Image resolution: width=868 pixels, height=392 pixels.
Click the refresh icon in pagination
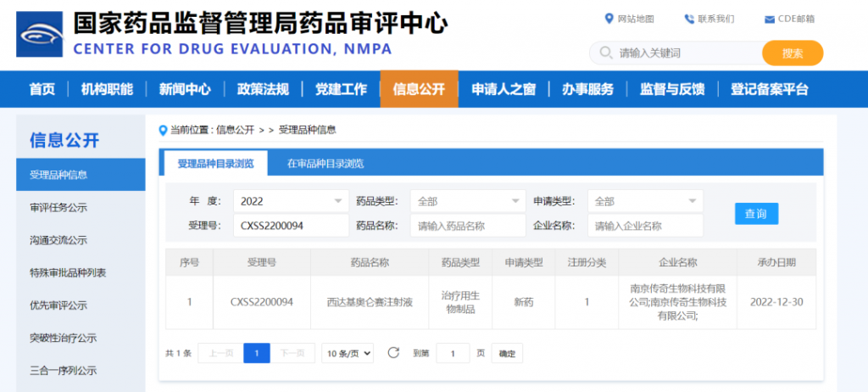(392, 353)
